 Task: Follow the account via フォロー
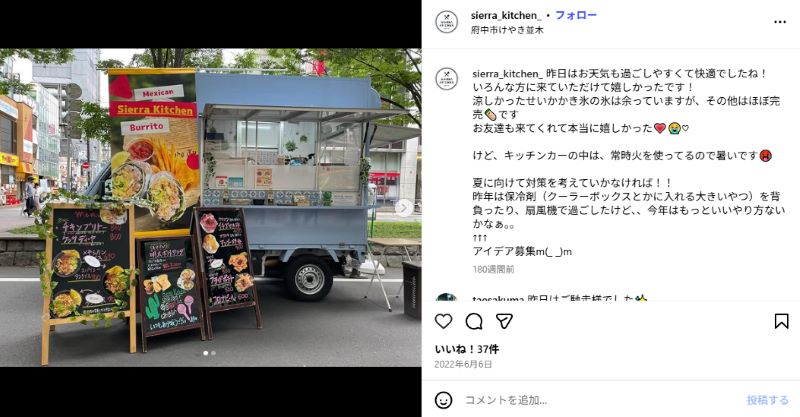coord(576,15)
